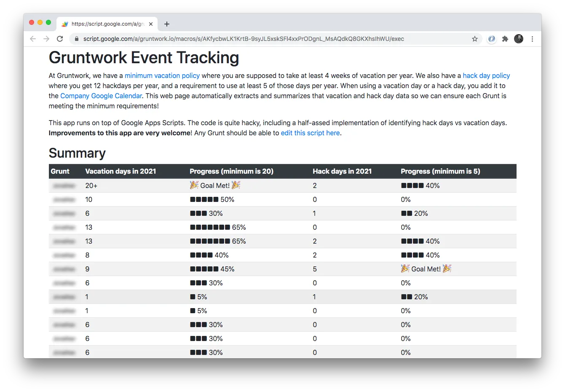Bookmark this page with the star icon

coord(475,39)
